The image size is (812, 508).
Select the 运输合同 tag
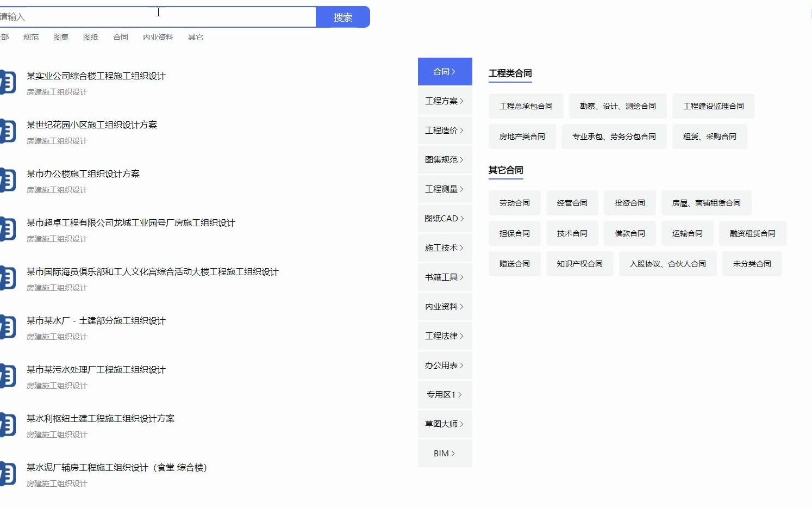click(x=688, y=233)
